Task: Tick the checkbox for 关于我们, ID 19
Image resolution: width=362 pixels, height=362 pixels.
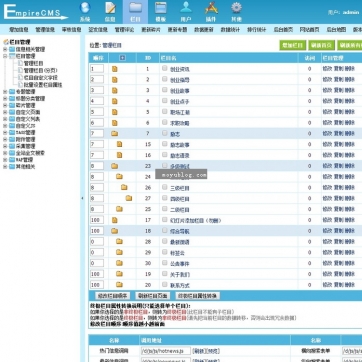Action: pyautogui.click(x=165, y=273)
